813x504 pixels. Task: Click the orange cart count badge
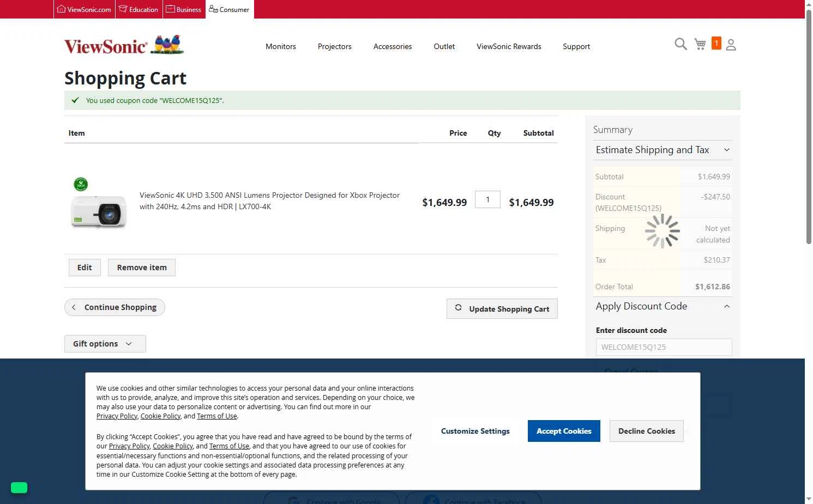click(x=716, y=43)
